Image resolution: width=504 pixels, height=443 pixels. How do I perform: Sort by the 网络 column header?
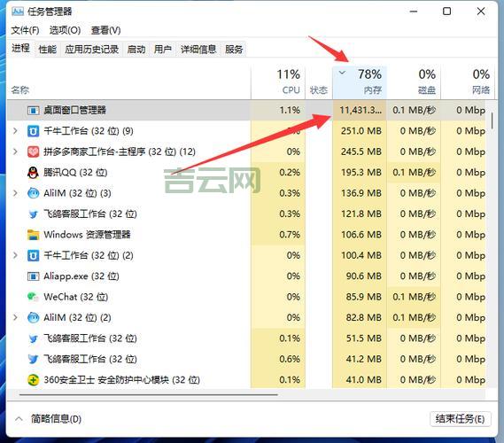coord(468,82)
